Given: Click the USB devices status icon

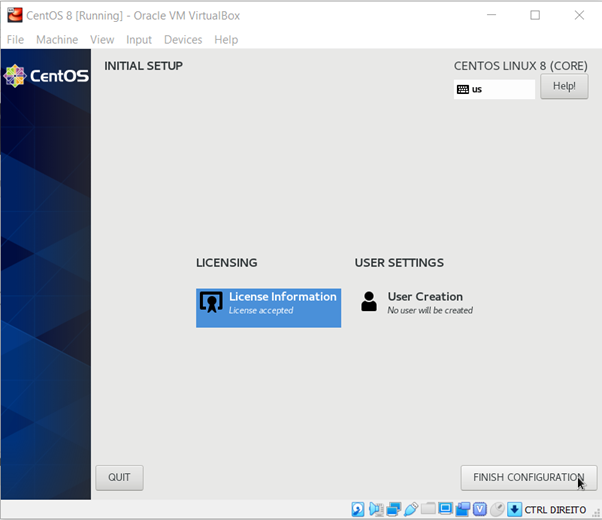Looking at the screenshot, I should click(411, 509).
